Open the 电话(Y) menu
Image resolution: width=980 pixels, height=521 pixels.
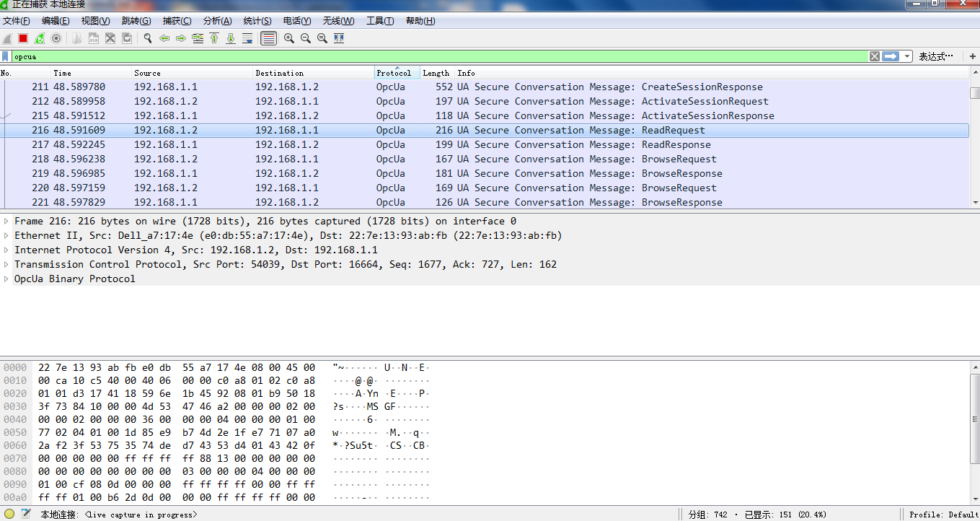tap(297, 21)
